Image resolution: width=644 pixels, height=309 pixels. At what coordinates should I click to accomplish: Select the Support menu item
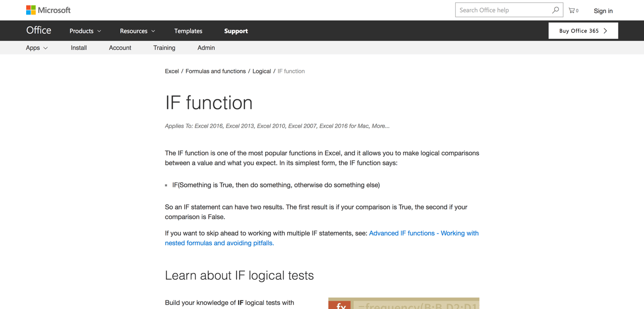[x=235, y=31]
